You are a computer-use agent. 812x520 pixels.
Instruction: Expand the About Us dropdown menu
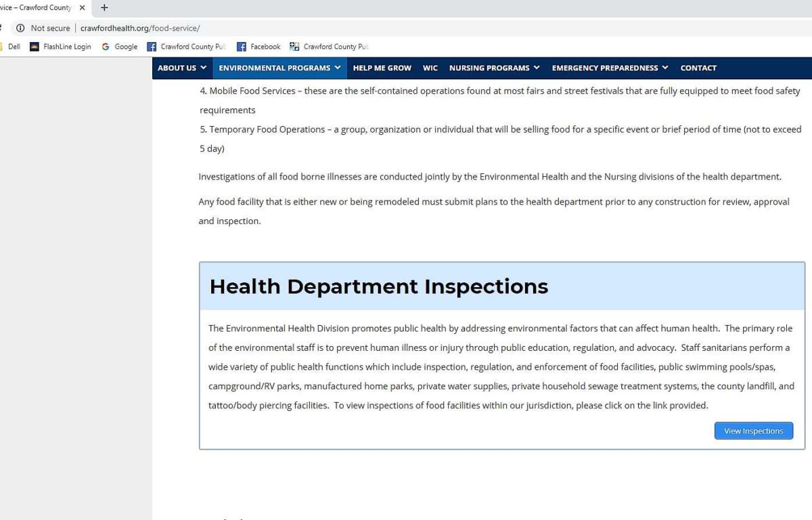click(x=182, y=68)
